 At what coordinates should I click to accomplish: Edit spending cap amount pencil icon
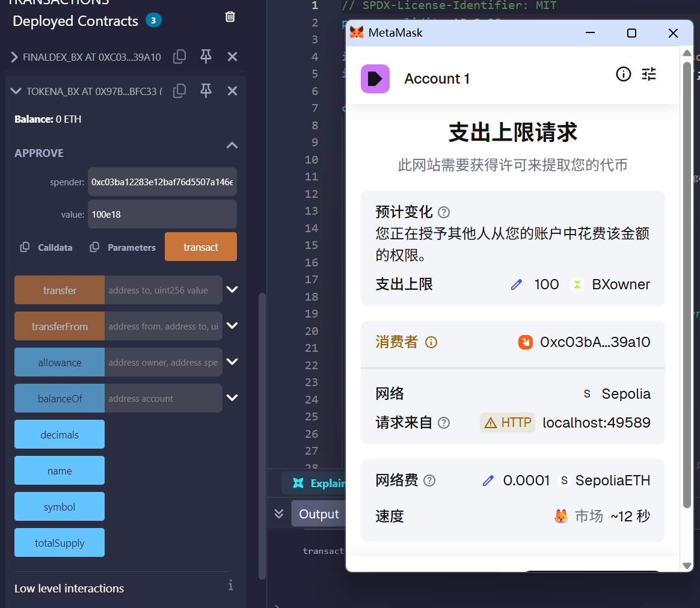tap(516, 284)
